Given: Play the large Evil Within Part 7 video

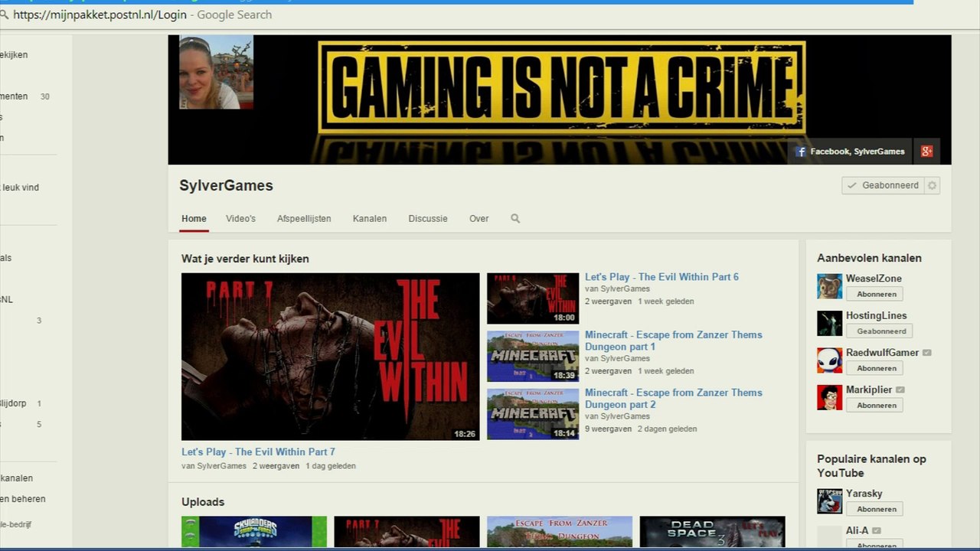Looking at the screenshot, I should click(331, 357).
